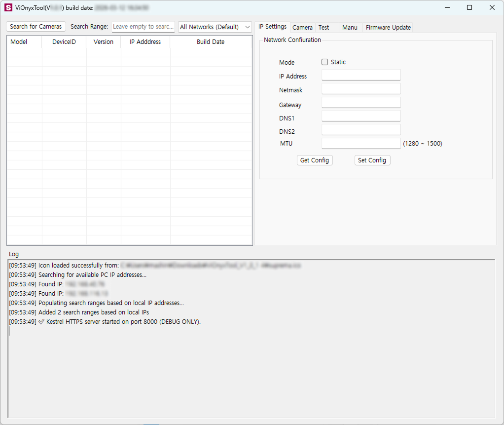The width and height of the screenshot is (504, 425).
Task: Click into the IP Address field
Action: [361, 75]
